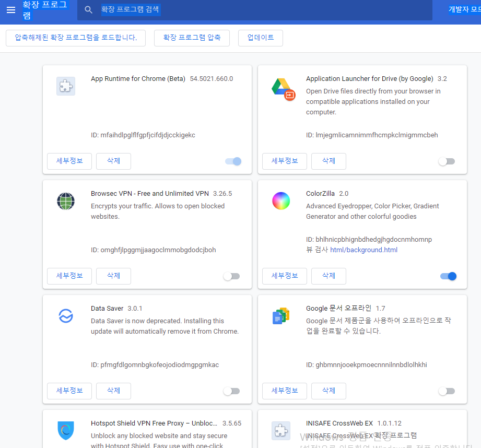Click the INISAFE CrossWeb EX puzzle icon

click(281, 431)
